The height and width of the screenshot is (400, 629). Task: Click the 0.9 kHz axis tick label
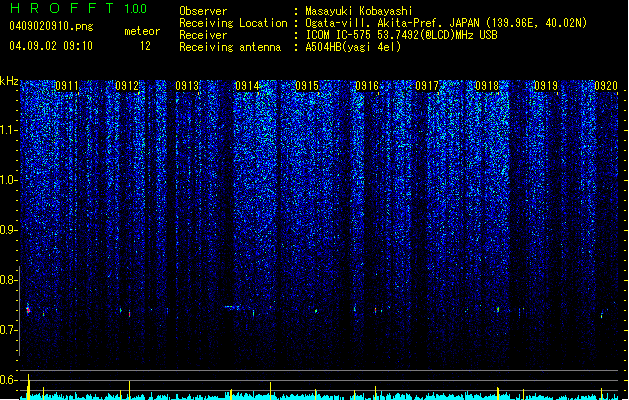click(x=8, y=230)
